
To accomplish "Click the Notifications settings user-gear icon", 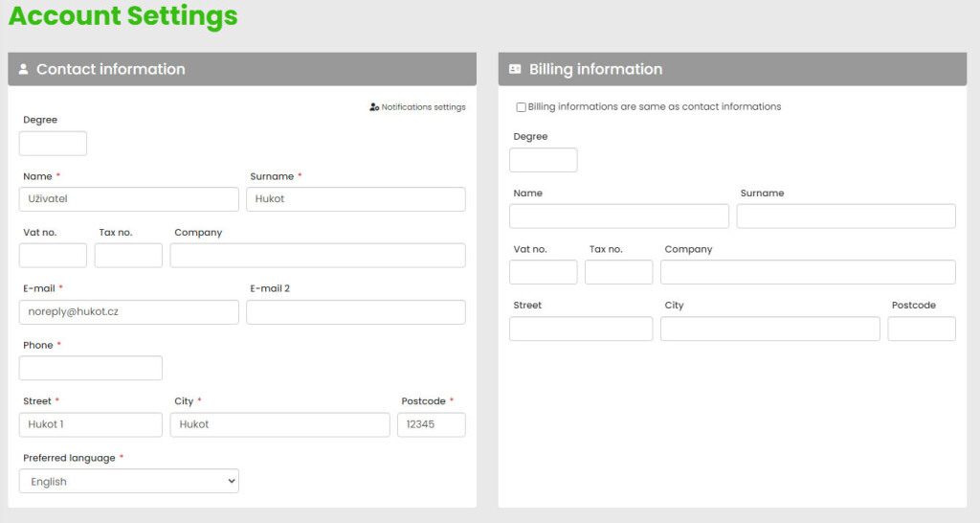I will [374, 107].
